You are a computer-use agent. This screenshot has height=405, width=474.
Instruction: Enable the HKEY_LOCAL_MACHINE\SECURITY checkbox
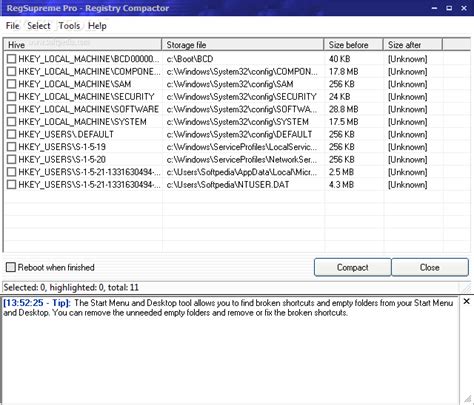pos(11,97)
